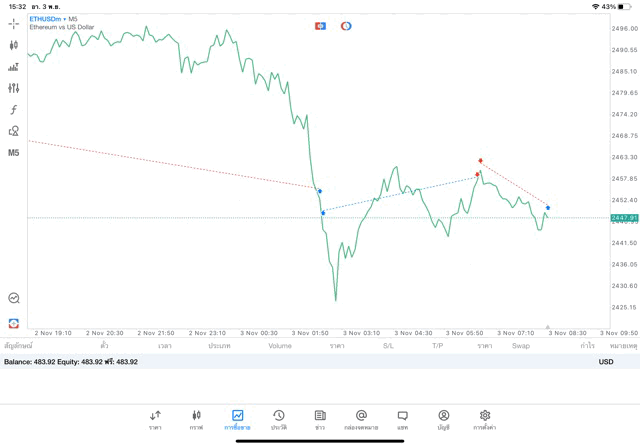Open the candlestick chart type selector

coord(13,45)
